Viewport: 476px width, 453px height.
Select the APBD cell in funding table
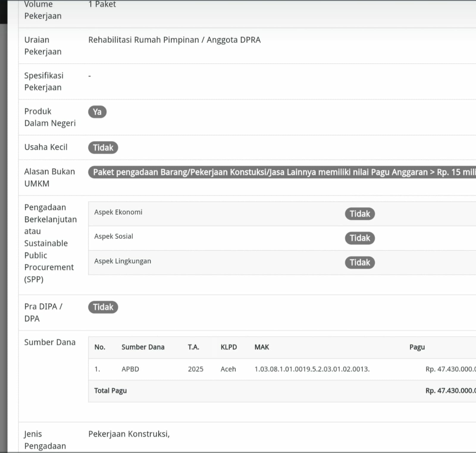[x=130, y=369]
